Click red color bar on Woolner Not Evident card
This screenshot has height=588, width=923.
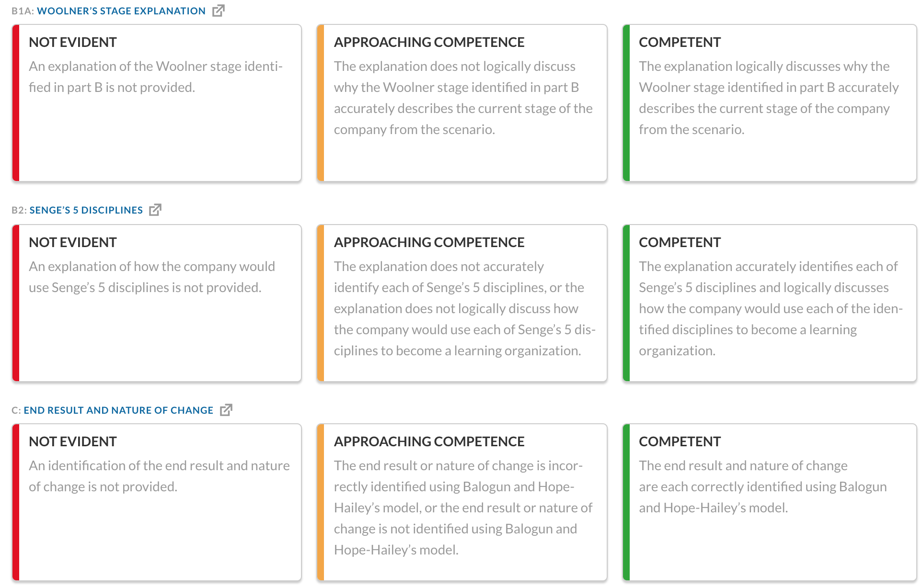(16, 103)
